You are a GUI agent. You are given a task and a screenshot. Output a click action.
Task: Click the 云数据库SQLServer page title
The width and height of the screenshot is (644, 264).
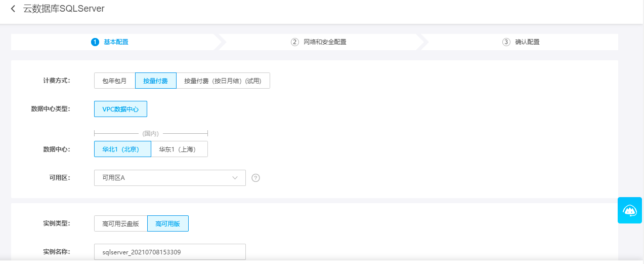[x=64, y=9]
